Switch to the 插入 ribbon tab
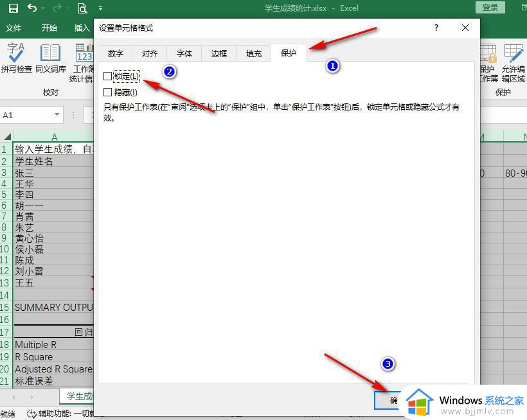This screenshot has height=420, width=527. click(82, 28)
